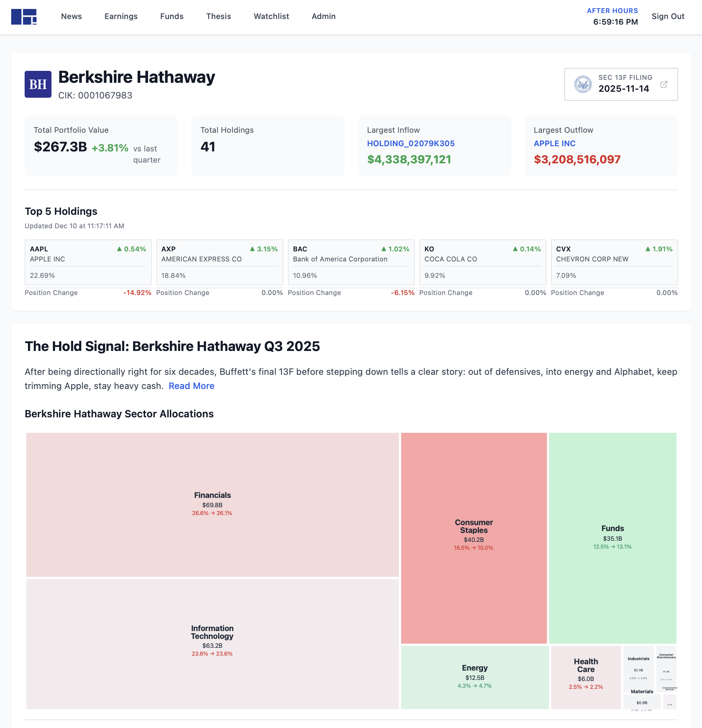Sign out of the account
702x728 pixels.
(x=668, y=16)
